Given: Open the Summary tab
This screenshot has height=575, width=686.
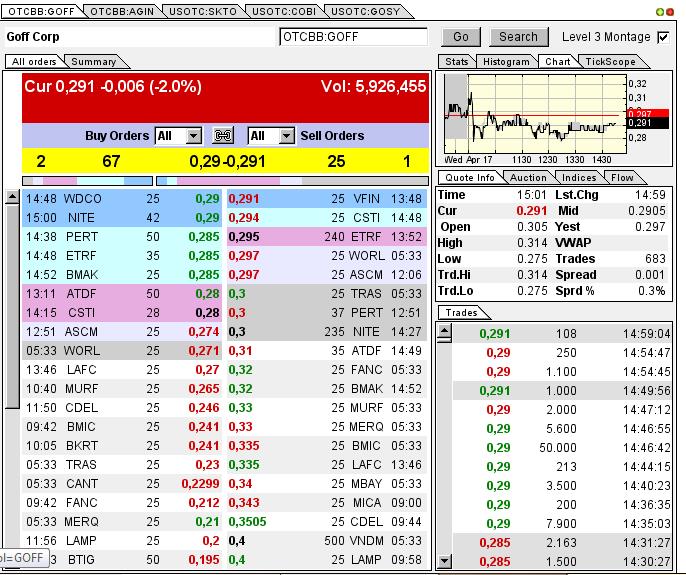Looking at the screenshot, I should tap(94, 62).
